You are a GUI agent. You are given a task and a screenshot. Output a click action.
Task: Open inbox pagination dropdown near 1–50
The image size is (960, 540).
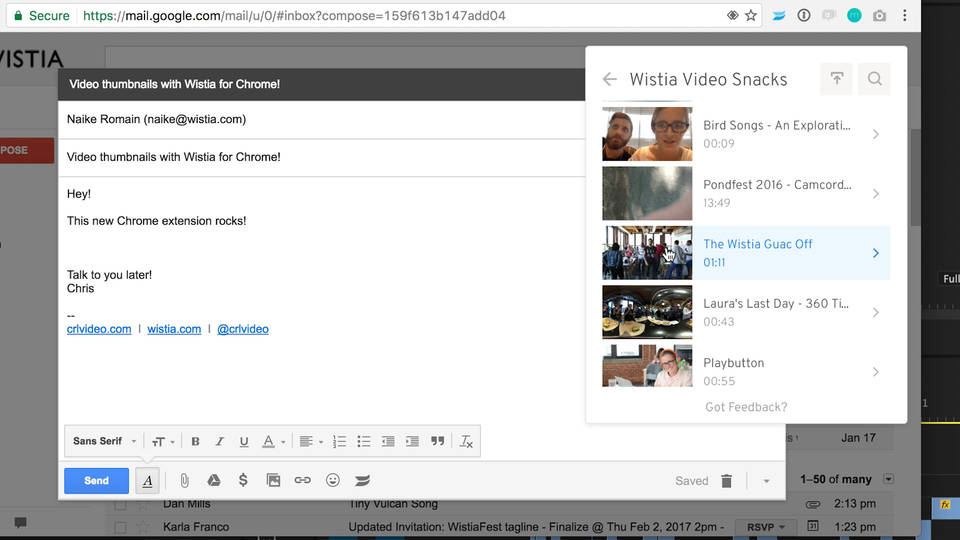888,479
